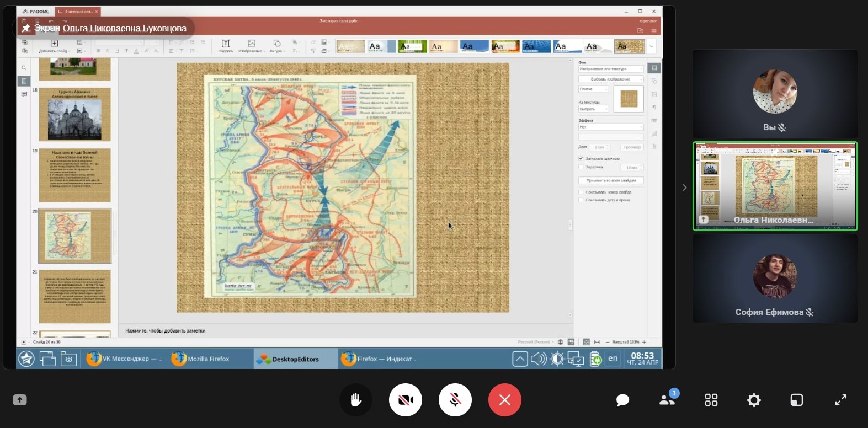Open Выбрать изображение dropdown

(611, 79)
